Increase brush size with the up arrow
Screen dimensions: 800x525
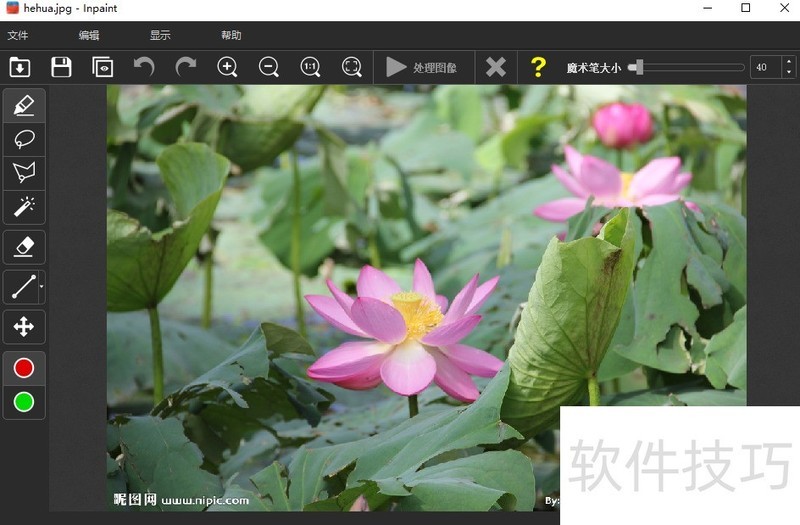pyautogui.click(x=789, y=62)
